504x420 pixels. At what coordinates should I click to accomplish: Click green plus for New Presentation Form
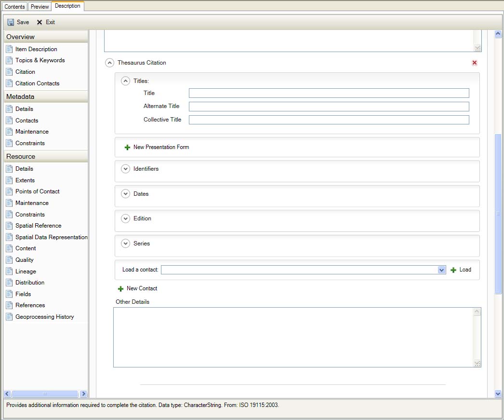[127, 147]
